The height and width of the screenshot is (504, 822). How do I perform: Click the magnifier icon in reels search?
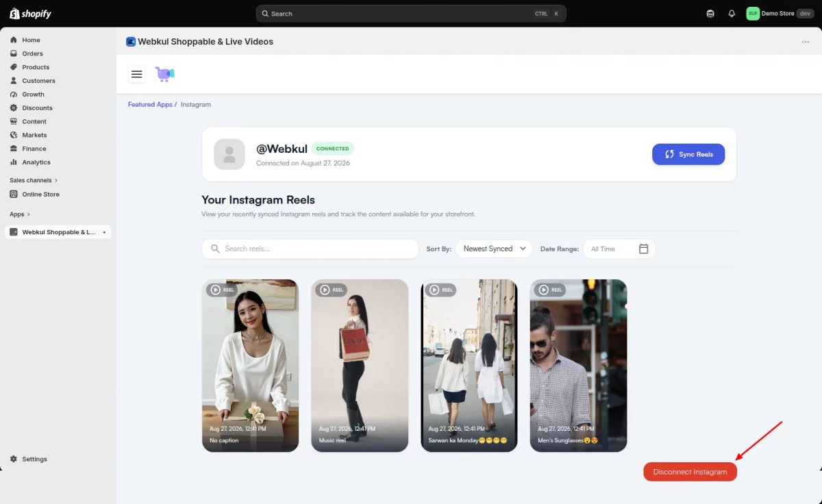[216, 249]
